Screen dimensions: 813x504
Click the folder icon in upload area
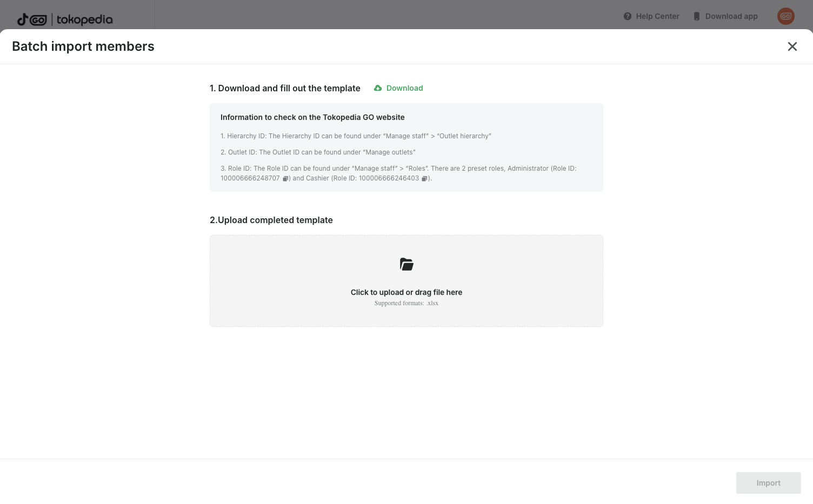[406, 264]
